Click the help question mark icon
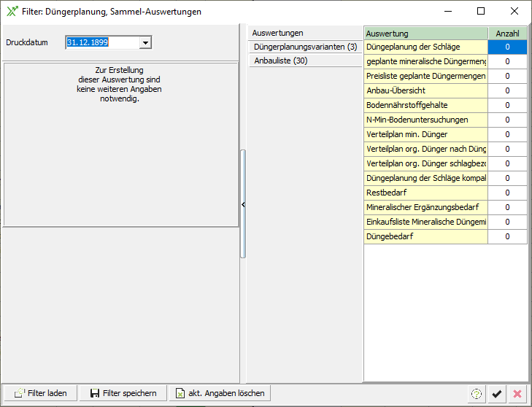Image resolution: width=532 pixels, height=407 pixels. (477, 393)
